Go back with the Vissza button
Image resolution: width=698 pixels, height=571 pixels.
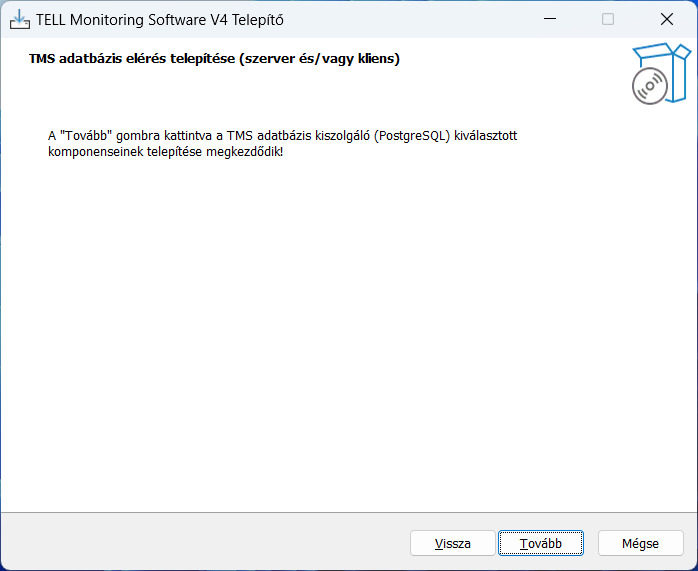[453, 543]
